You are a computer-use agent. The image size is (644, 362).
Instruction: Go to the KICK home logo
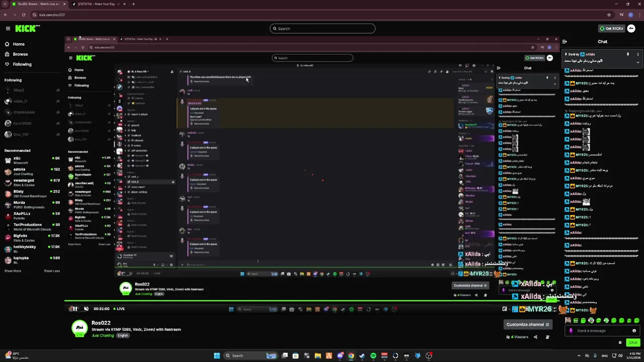[x=28, y=29]
